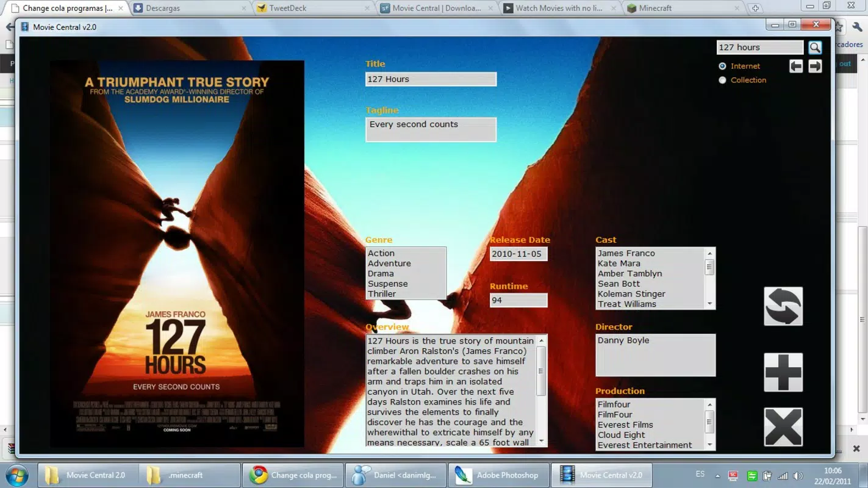Click Production list scroll-down arrow
This screenshot has height=488, width=868.
(x=709, y=445)
